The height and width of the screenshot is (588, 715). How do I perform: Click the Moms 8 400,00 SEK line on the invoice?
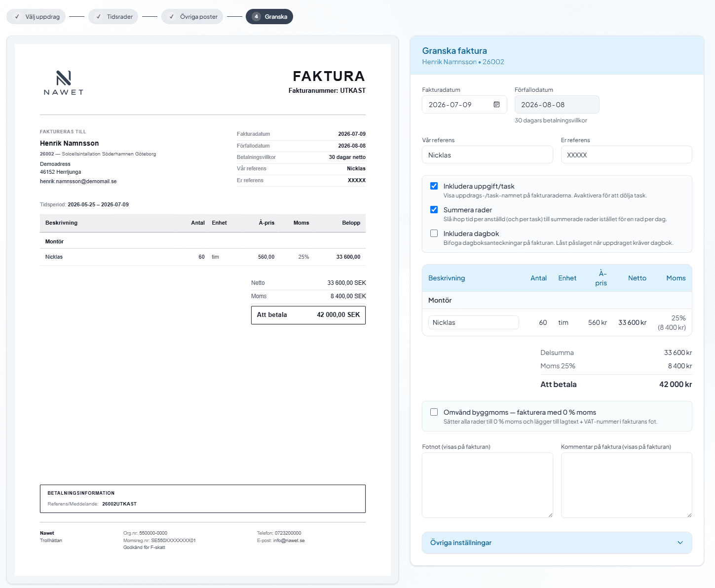tap(308, 296)
